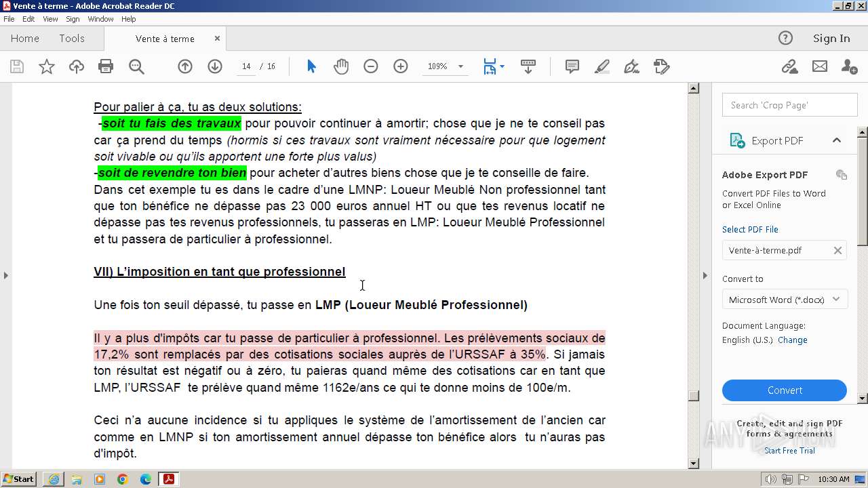Click the blue Convert button
The image size is (868, 488).
click(x=785, y=390)
